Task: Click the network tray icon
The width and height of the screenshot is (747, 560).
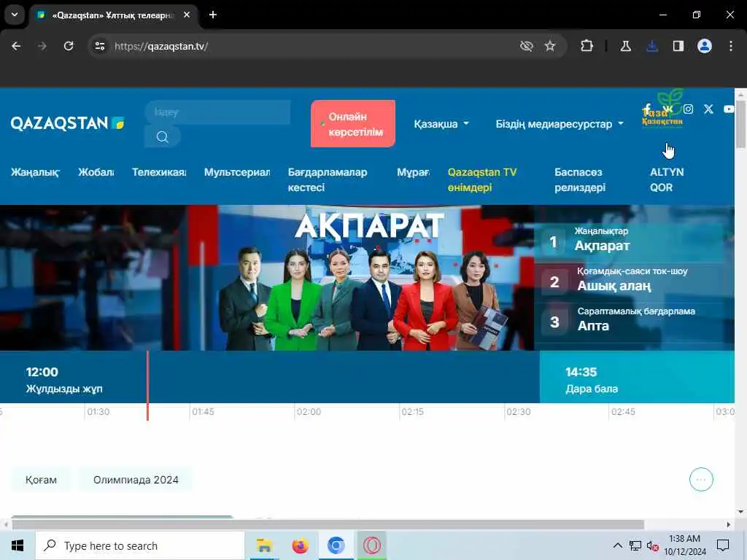Action: pyautogui.click(x=635, y=545)
